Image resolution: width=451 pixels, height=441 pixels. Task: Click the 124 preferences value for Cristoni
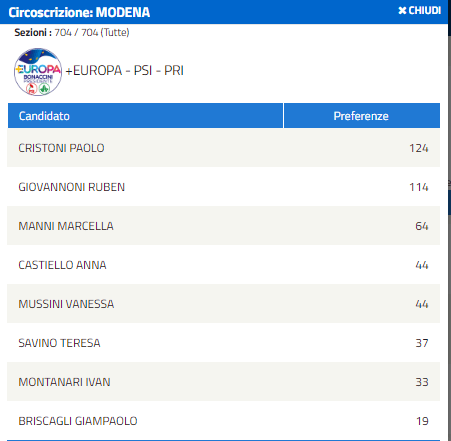[419, 148]
